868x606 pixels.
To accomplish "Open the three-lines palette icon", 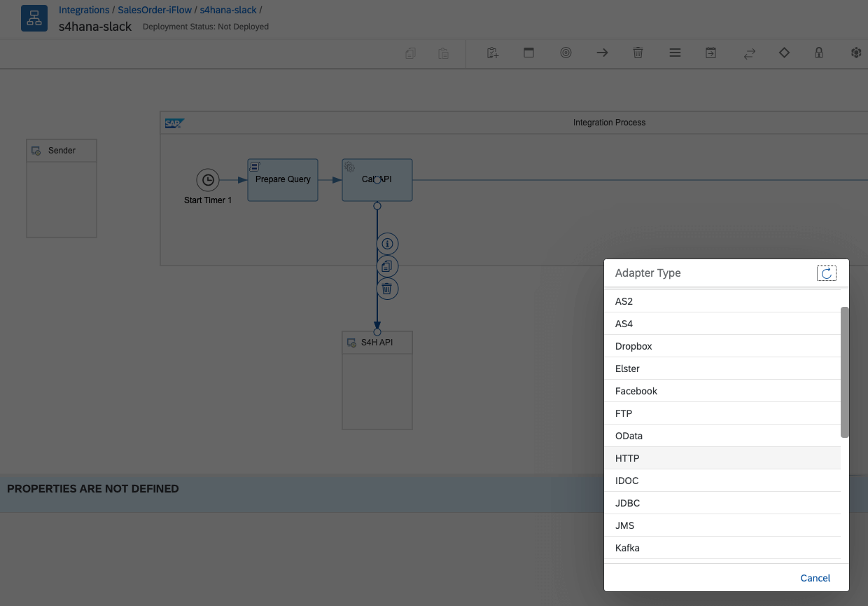I will (675, 53).
